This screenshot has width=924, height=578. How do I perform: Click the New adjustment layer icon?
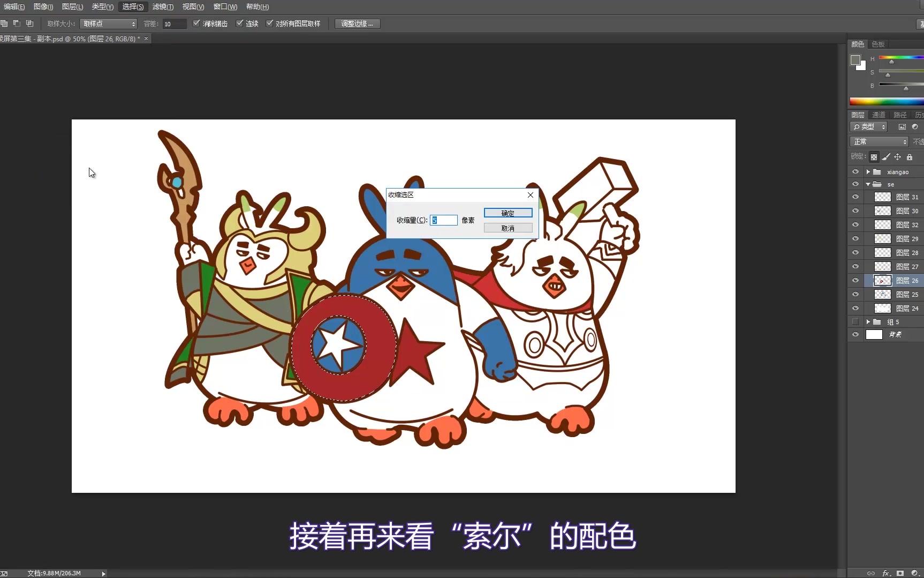tap(915, 573)
